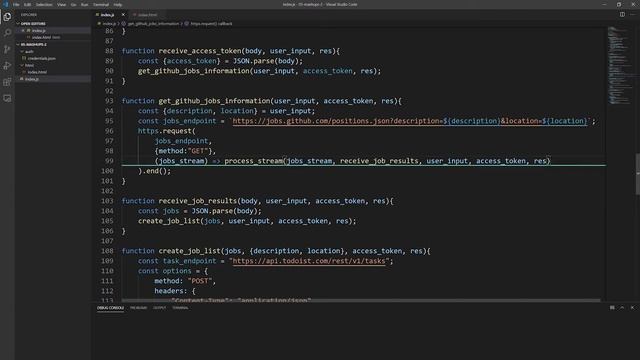
Task: Click receive_access_token function name on line 88
Action: point(200,51)
